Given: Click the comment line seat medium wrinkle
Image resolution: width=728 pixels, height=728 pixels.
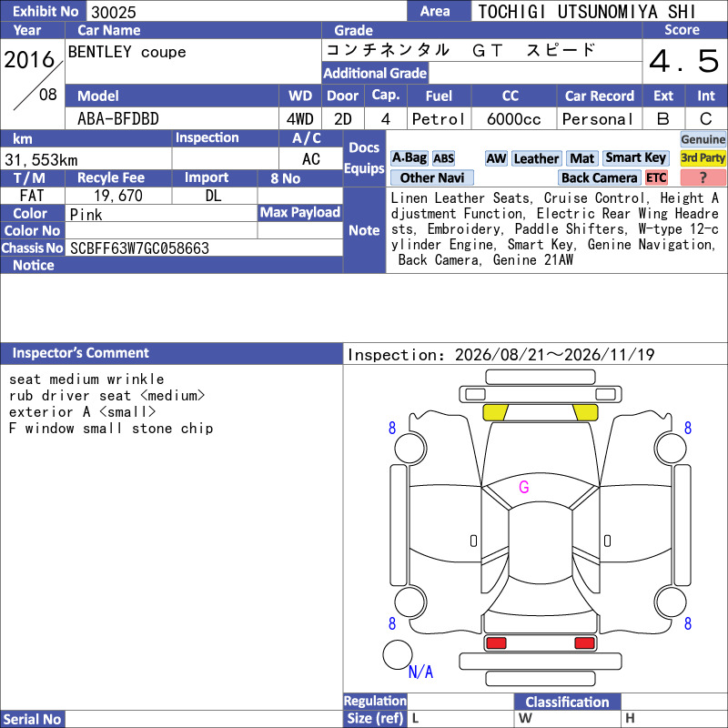Looking at the screenshot, I should (86, 379).
